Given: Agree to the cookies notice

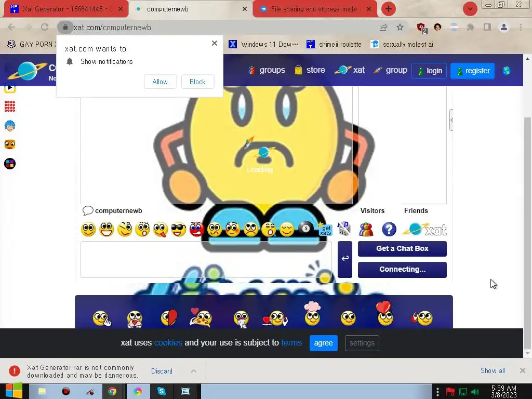Looking at the screenshot, I should point(323,343).
